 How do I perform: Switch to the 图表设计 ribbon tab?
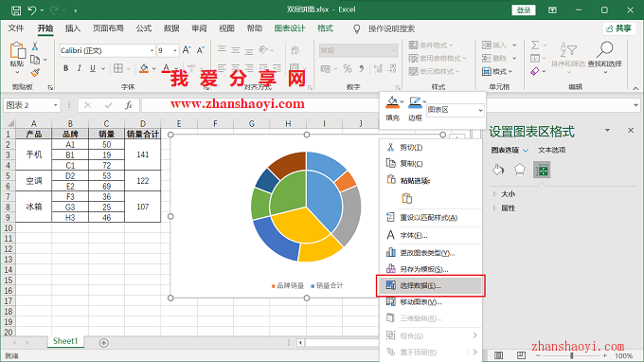click(x=290, y=28)
